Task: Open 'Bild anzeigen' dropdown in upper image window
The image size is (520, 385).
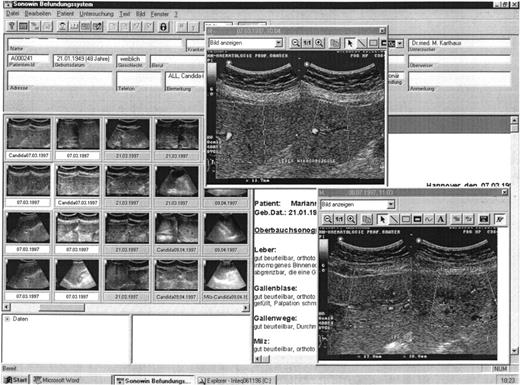Action: click(x=279, y=43)
